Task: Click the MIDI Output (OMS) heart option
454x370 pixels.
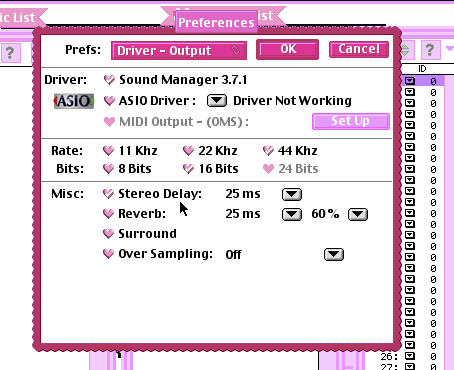Action: [x=109, y=122]
